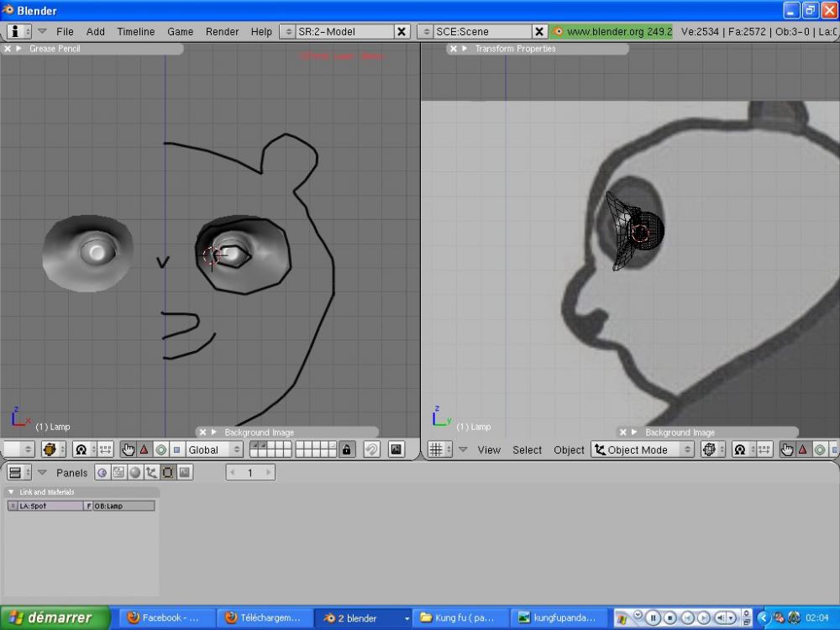The image size is (840, 630).
Task: Open the Game menu
Action: [x=180, y=32]
